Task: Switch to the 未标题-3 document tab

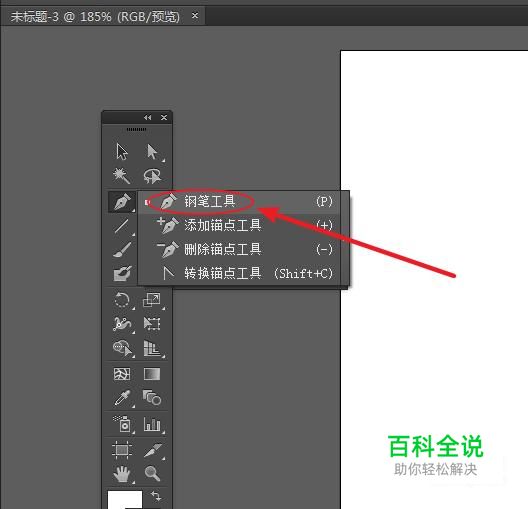Action: [x=95, y=16]
